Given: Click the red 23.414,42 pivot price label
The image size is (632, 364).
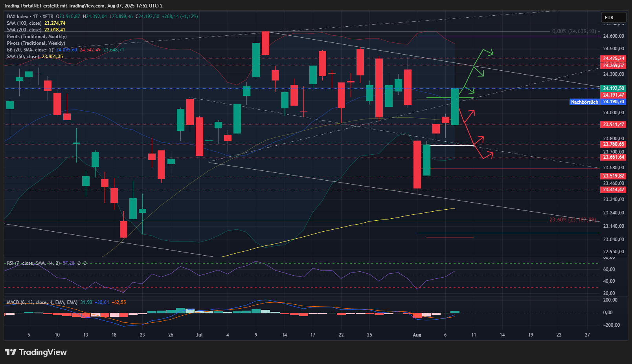Looking at the screenshot, I should click(x=613, y=190).
